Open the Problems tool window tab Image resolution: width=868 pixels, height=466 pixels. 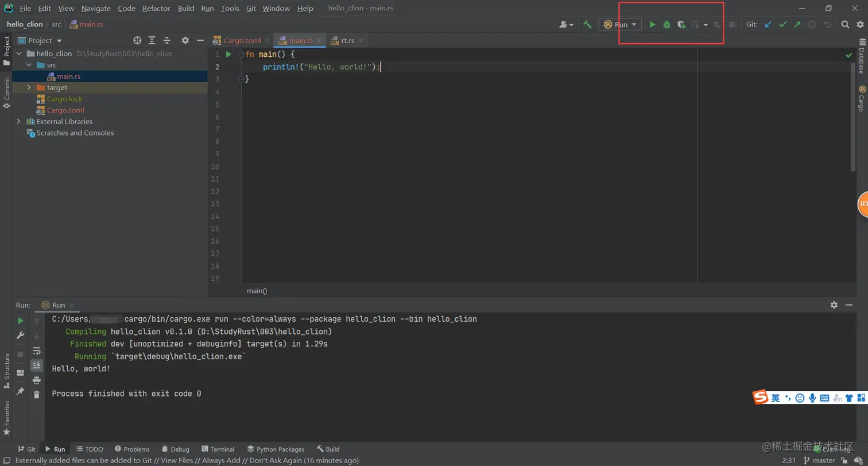[x=132, y=449]
